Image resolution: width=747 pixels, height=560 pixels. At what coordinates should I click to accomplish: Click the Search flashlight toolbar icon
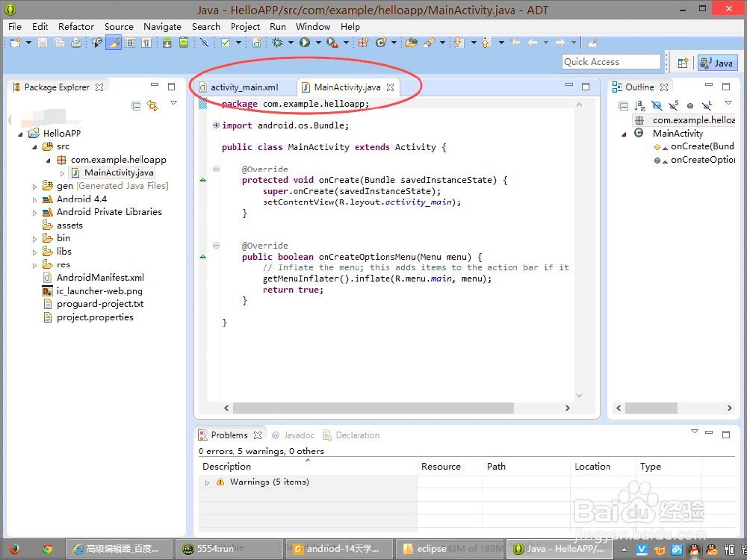[429, 43]
